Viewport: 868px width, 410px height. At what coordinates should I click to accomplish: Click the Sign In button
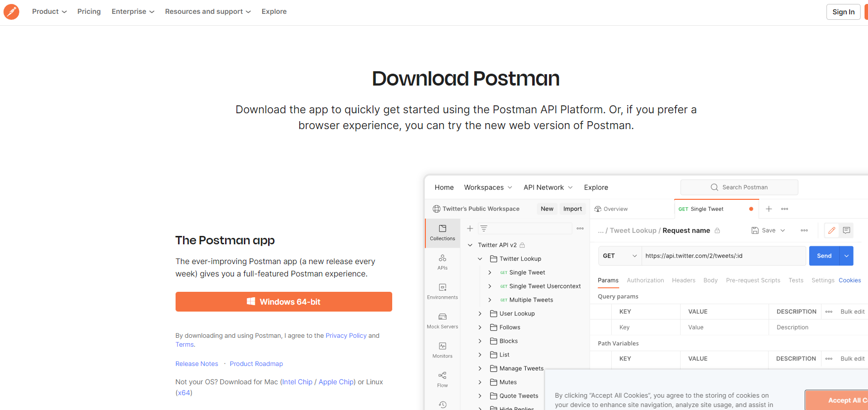click(x=843, y=12)
